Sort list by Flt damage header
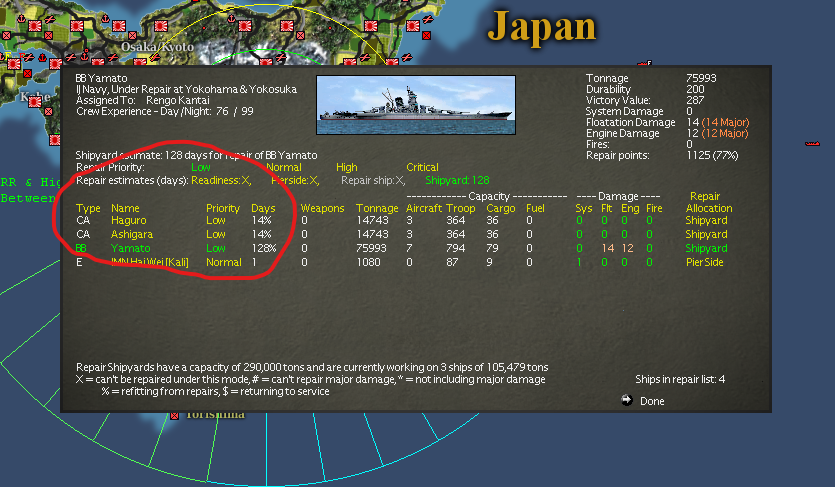 (x=607, y=208)
